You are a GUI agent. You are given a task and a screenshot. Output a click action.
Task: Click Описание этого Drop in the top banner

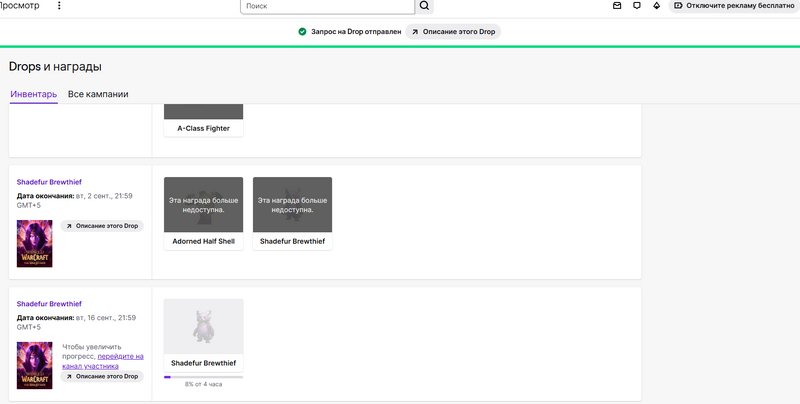tap(454, 32)
